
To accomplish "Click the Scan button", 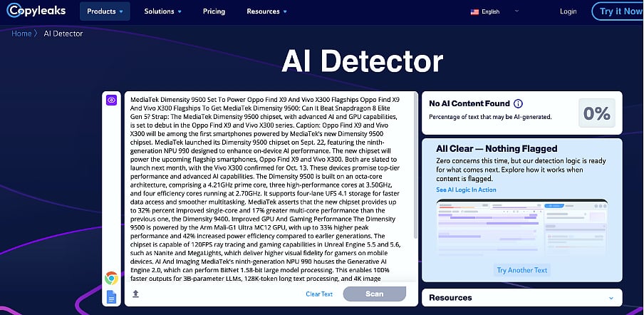I will click(374, 294).
